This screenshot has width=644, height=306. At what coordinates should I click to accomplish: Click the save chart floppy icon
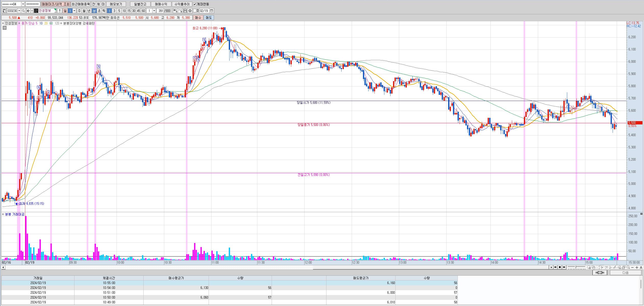185,11
